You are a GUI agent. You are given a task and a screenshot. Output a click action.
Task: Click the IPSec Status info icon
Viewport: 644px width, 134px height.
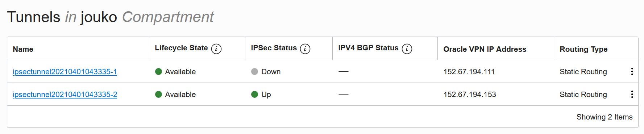point(305,49)
